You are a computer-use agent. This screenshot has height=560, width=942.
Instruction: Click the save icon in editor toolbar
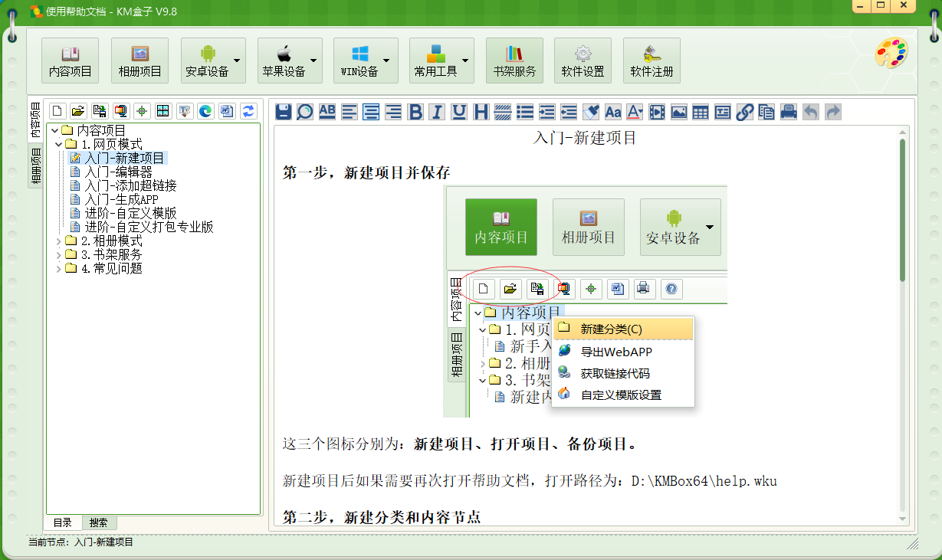coord(284,112)
